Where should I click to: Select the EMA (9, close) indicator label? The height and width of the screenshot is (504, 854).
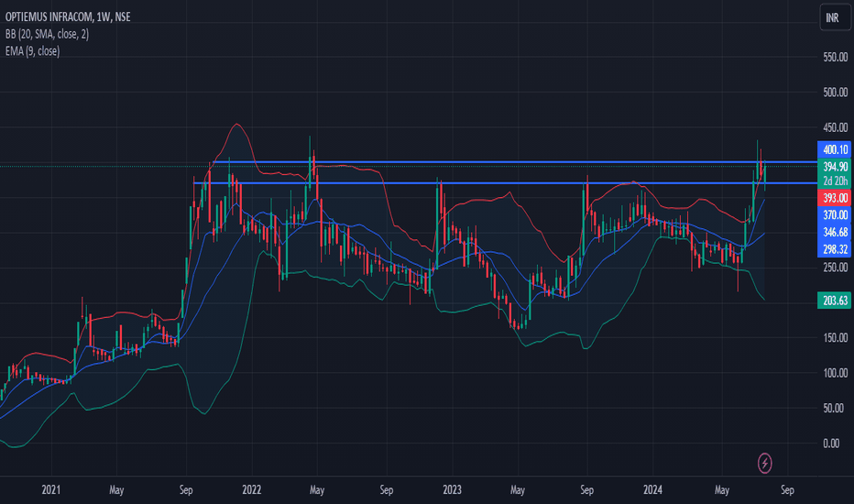tap(33, 51)
